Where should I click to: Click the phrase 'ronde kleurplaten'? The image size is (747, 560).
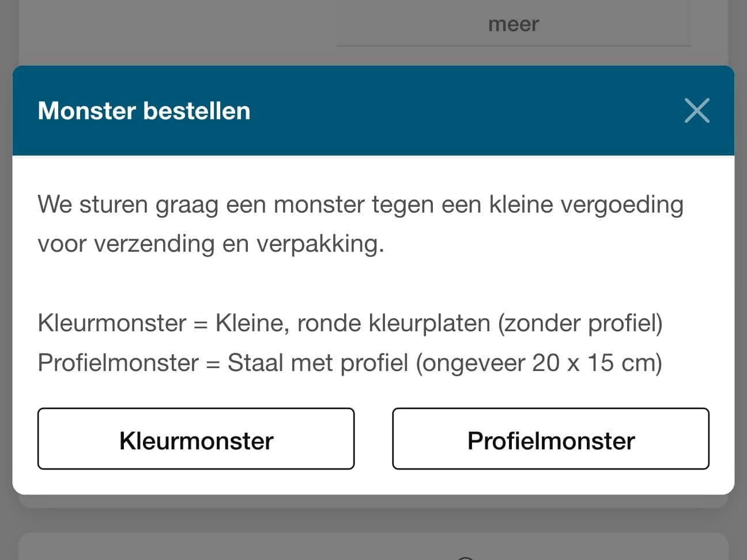click(393, 323)
